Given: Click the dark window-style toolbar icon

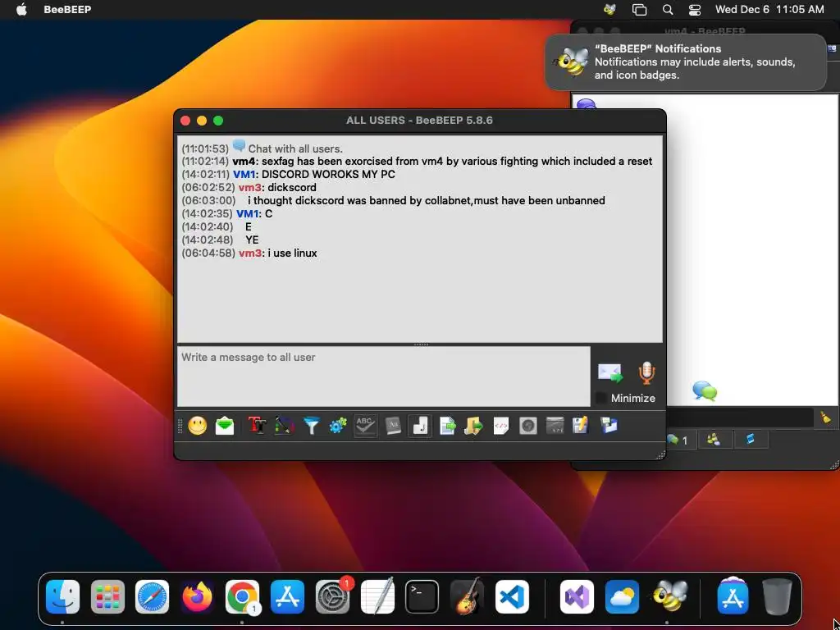Looking at the screenshot, I should pyautogui.click(x=555, y=426).
